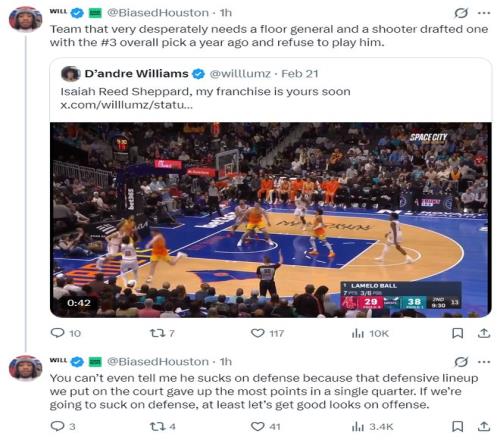Open more options menu on first tweet
The width and height of the screenshot is (500, 440).
pyautogui.click(x=484, y=13)
